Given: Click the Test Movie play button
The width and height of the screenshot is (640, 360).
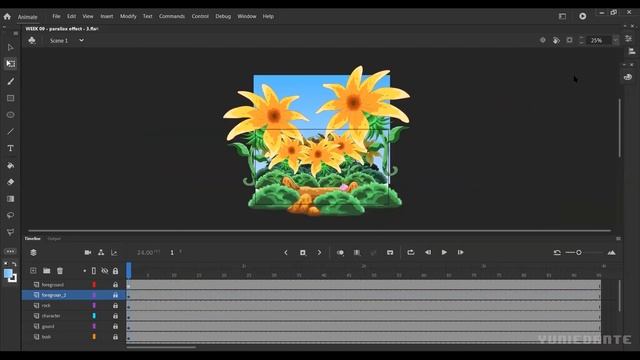Looking at the screenshot, I should [x=583, y=16].
